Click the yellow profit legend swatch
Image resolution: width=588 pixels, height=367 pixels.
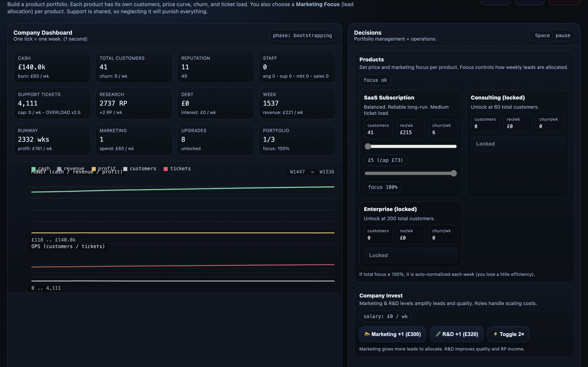coord(94,169)
